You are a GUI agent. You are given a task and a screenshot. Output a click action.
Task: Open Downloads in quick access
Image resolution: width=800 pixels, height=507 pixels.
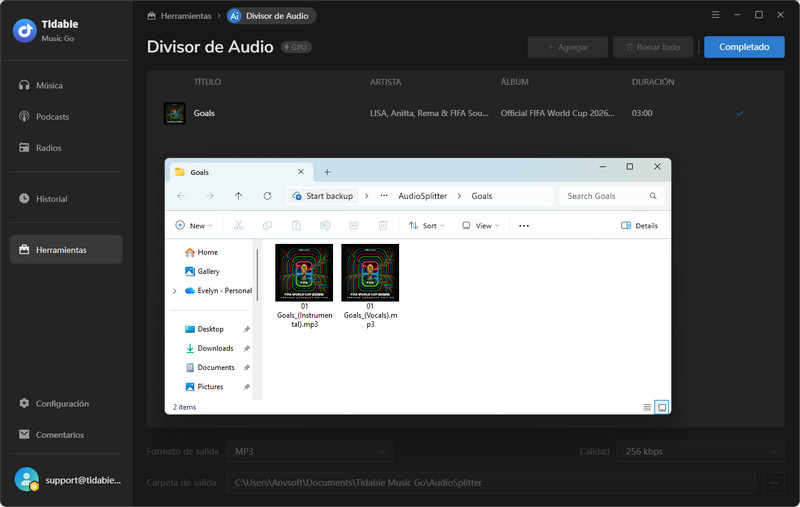[209, 348]
